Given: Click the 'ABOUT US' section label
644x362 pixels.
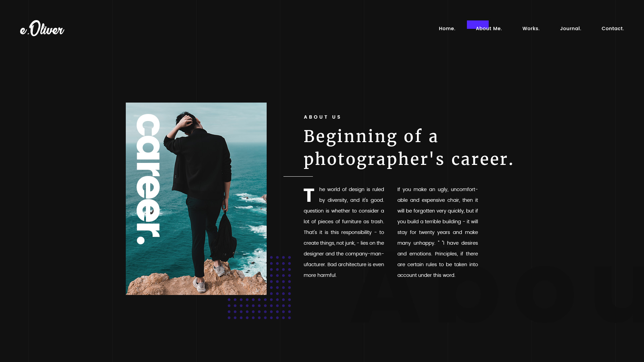Looking at the screenshot, I should [x=322, y=117].
